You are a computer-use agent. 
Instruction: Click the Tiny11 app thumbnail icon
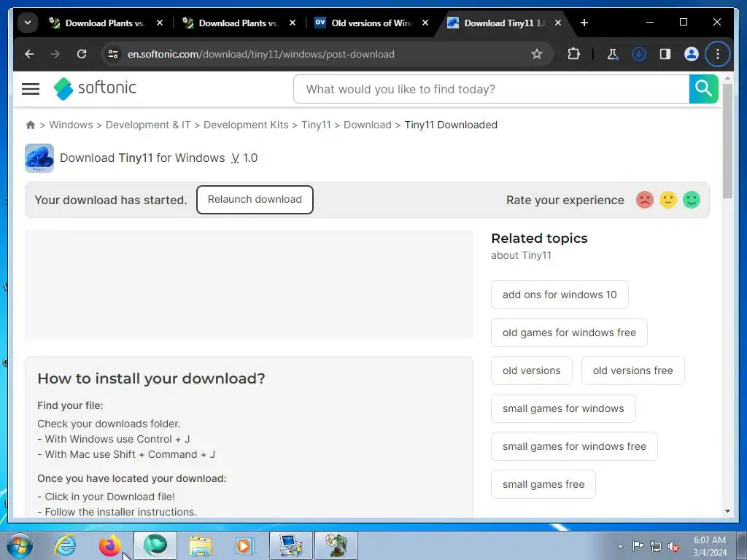click(x=39, y=158)
